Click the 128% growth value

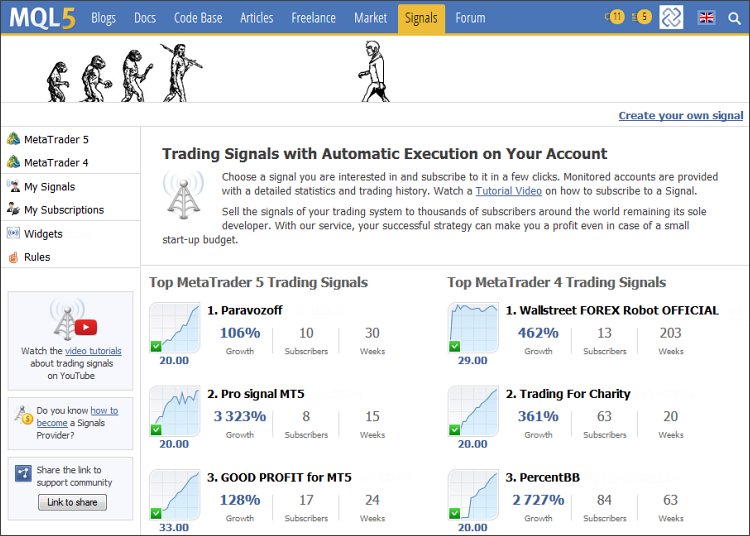click(x=240, y=500)
